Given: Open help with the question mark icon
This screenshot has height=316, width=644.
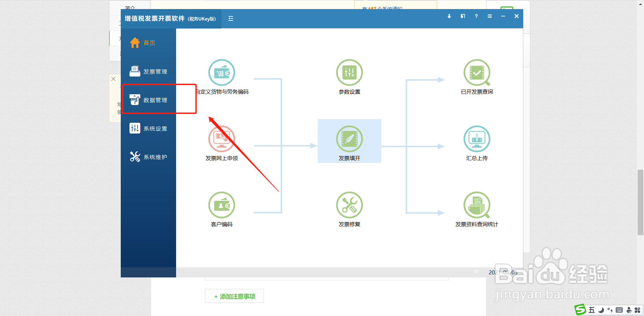Looking at the screenshot, I should [x=476, y=16].
